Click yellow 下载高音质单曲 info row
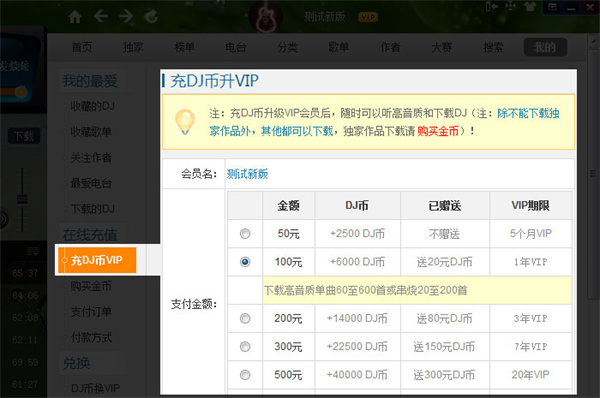Screen dimensions: 600x398 click(417, 290)
